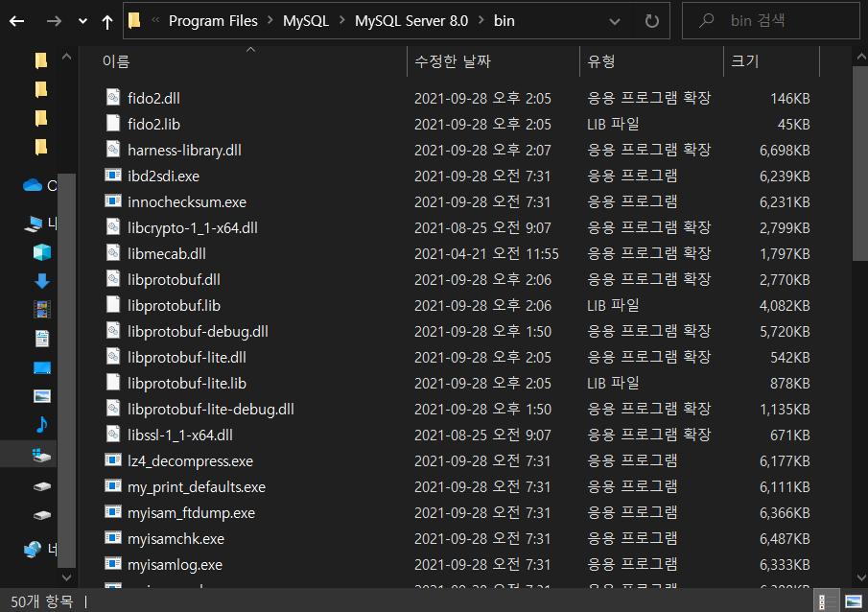Open Desktop folder in sidebar
The width and height of the screenshot is (868, 612).
click(42, 367)
